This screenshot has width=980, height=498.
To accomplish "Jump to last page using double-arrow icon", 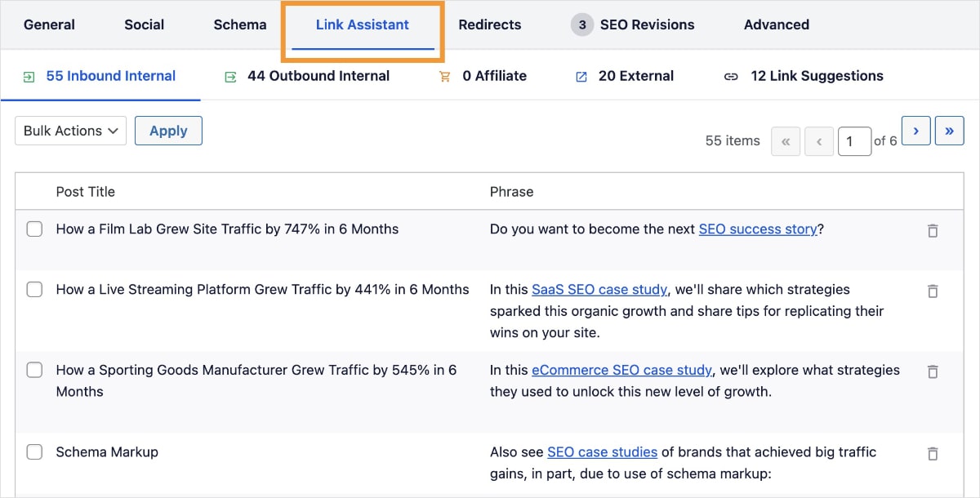I will point(949,130).
